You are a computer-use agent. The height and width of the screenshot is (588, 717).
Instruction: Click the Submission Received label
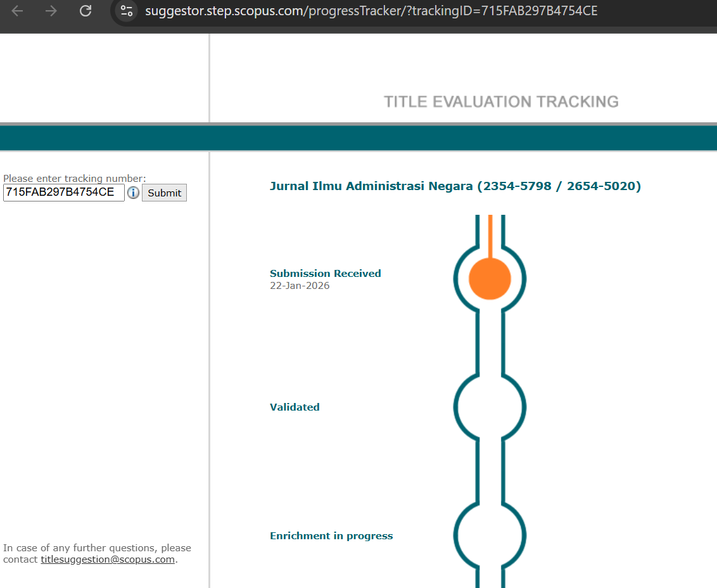325,274
